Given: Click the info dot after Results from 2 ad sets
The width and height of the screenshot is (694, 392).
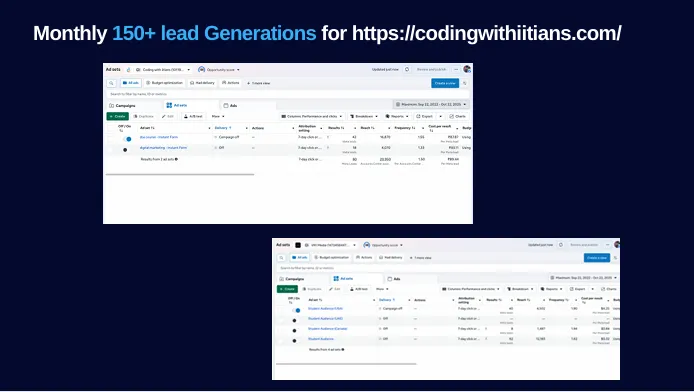Looking at the screenshot, I should [x=176, y=159].
